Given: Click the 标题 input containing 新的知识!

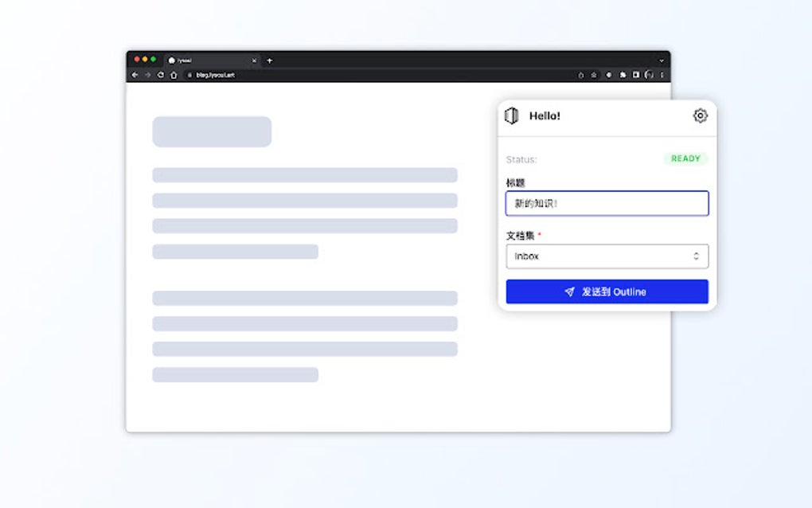Looking at the screenshot, I should pos(607,203).
